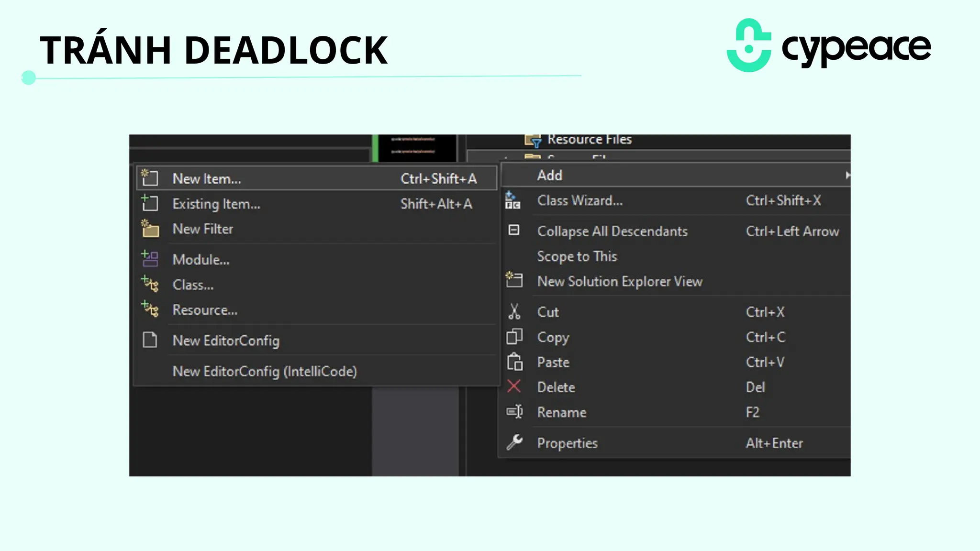The image size is (980, 551).
Task: Click the Module icon
Action: tap(150, 259)
